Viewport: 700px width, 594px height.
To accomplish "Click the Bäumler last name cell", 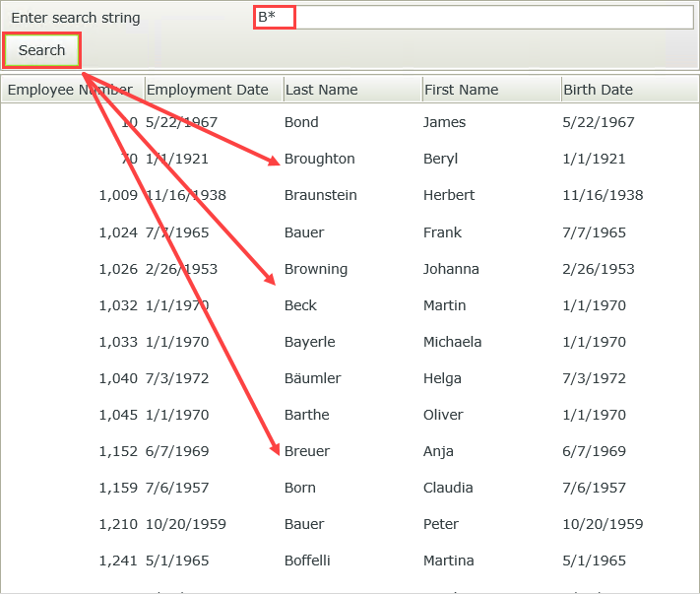I will click(313, 378).
